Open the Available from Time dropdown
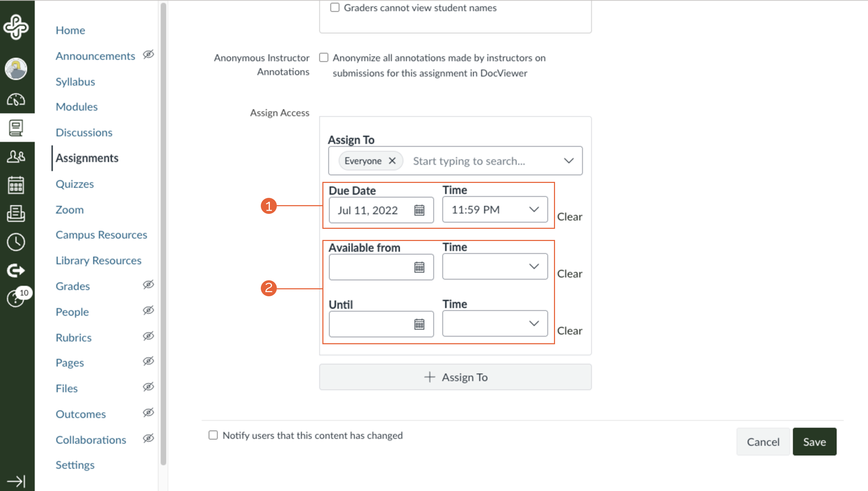The width and height of the screenshot is (868, 491). 495,266
